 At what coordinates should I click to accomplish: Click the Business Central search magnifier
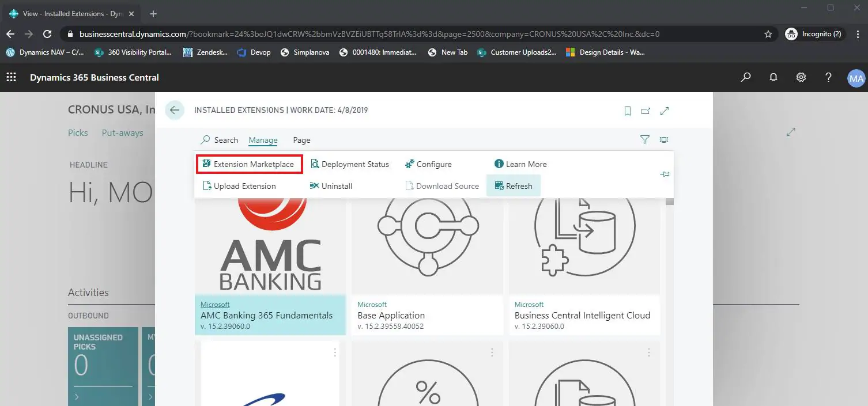click(746, 77)
